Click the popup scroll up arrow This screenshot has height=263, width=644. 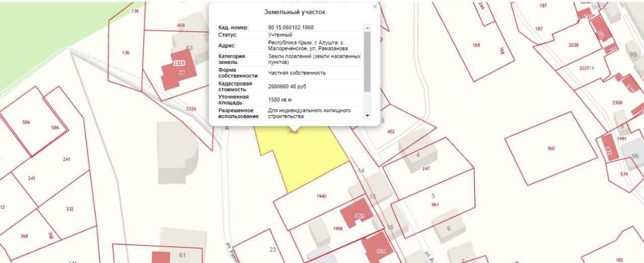367,27
